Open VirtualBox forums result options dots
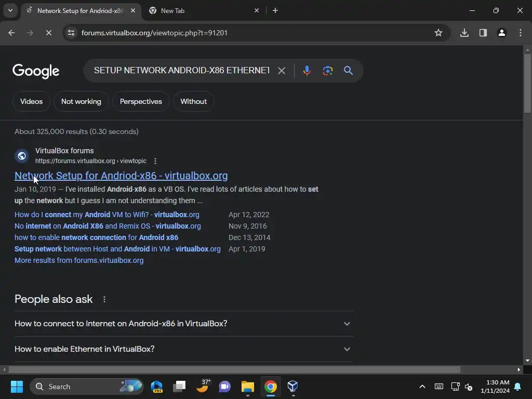The width and height of the screenshot is (532, 399). coord(155,161)
